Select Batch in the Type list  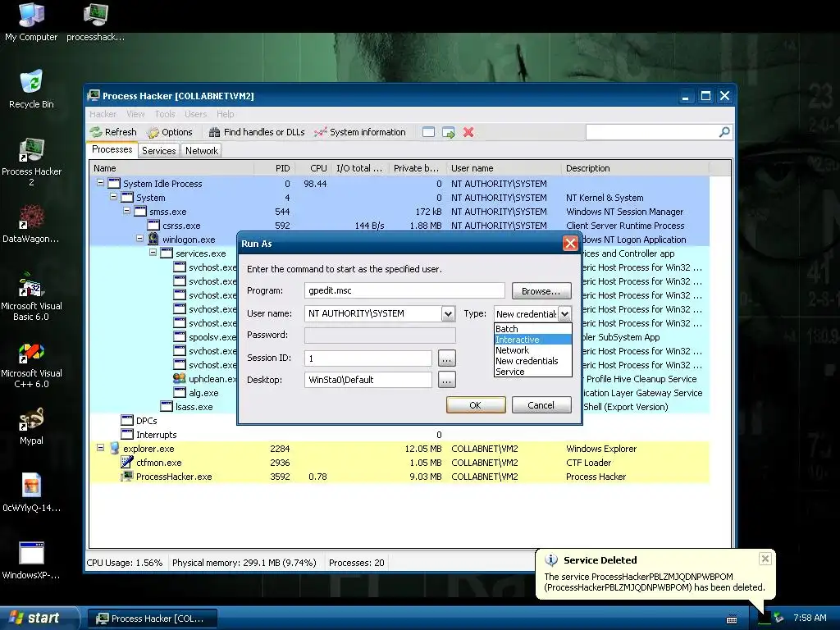tap(533, 328)
